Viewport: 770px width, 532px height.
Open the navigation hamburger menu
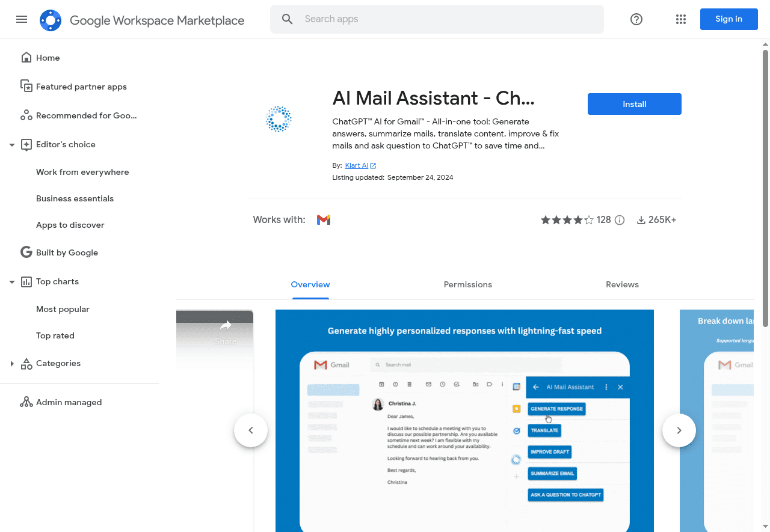[22, 19]
